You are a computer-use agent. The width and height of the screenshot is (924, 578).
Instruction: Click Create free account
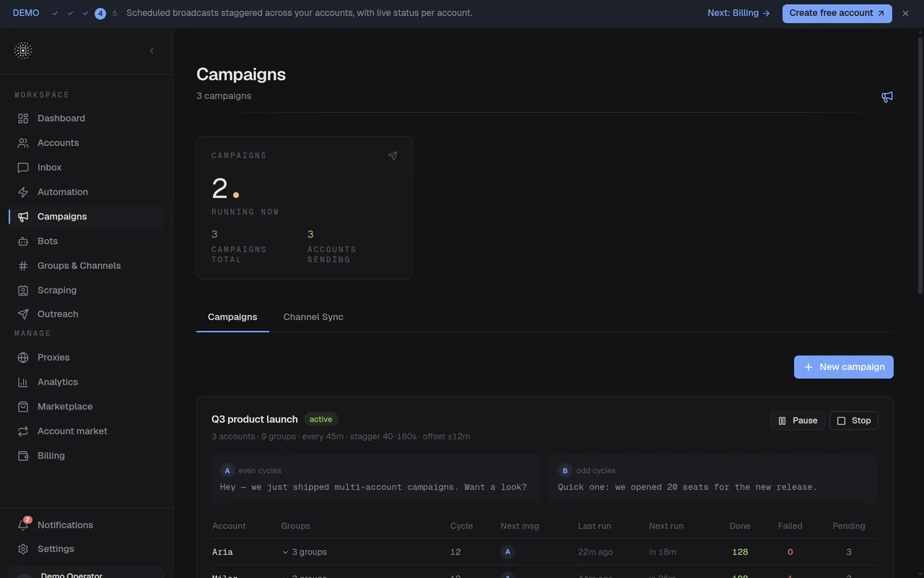pyautogui.click(x=837, y=13)
